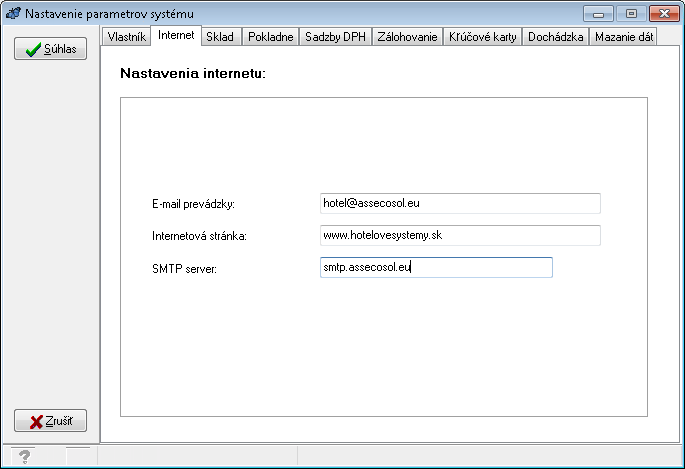Go to the Sadzby DPH tab

point(335,37)
